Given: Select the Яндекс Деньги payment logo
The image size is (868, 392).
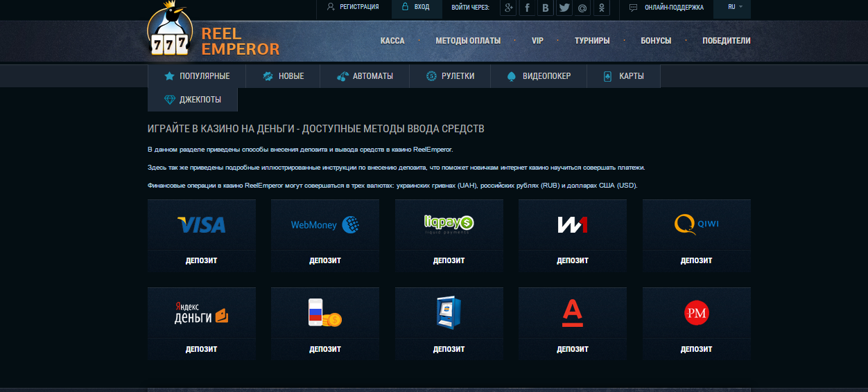Looking at the screenshot, I should [202, 313].
